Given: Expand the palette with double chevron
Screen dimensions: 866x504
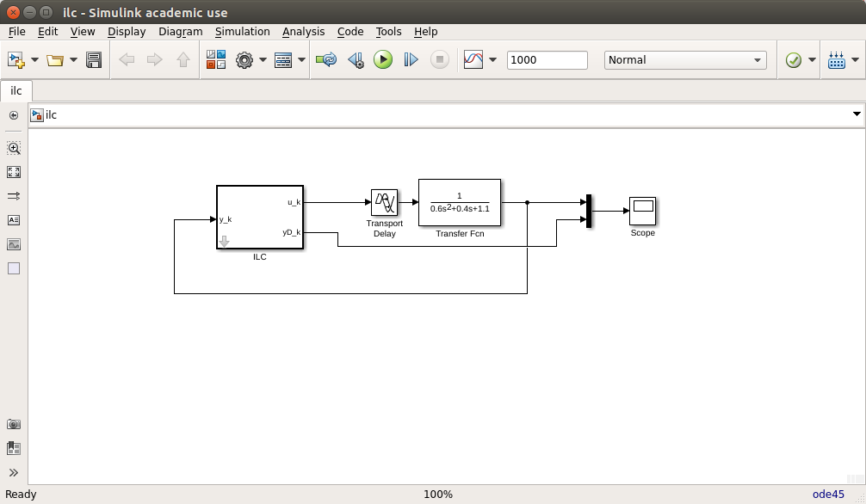Looking at the screenshot, I should click(x=14, y=472).
